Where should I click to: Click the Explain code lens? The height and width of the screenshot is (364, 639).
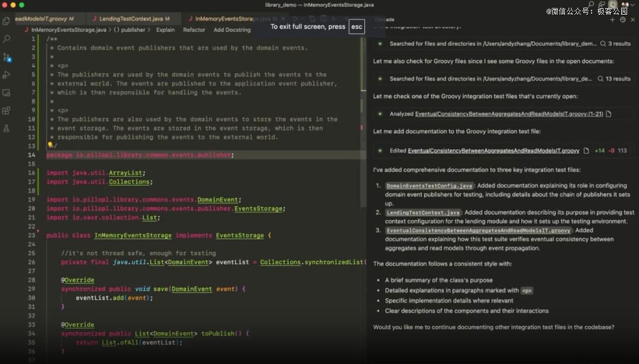click(x=166, y=30)
